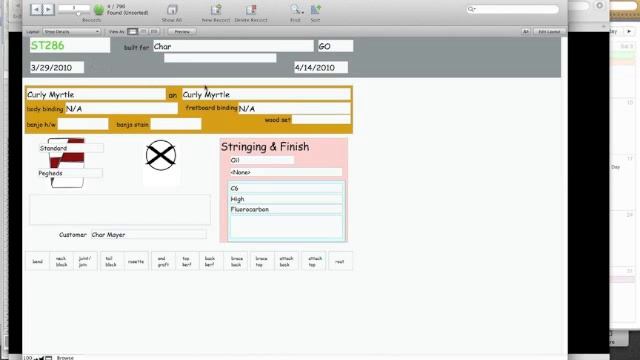Click the attach top step button
640x360 pixels.
point(314,261)
